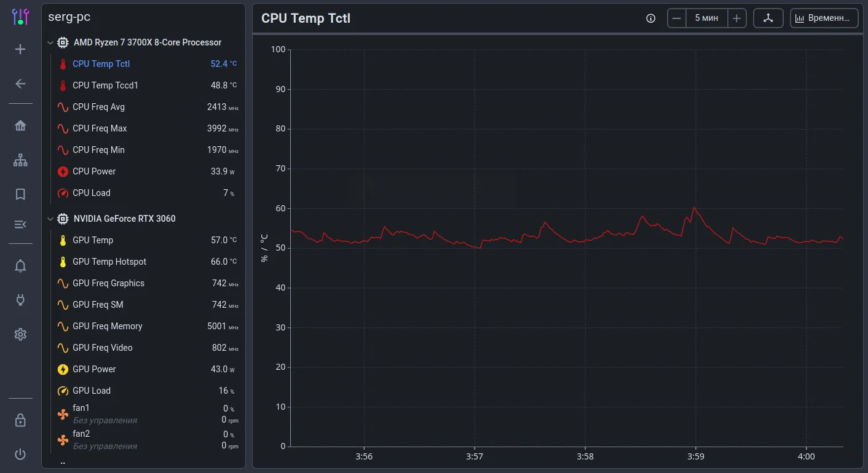Click the AMD Ryzen processor chip icon
The width and height of the screenshot is (868, 473).
(63, 42)
